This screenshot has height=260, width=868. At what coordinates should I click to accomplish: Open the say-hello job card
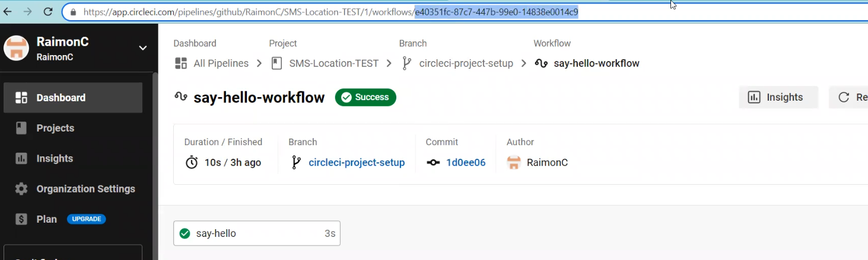pyautogui.click(x=257, y=233)
